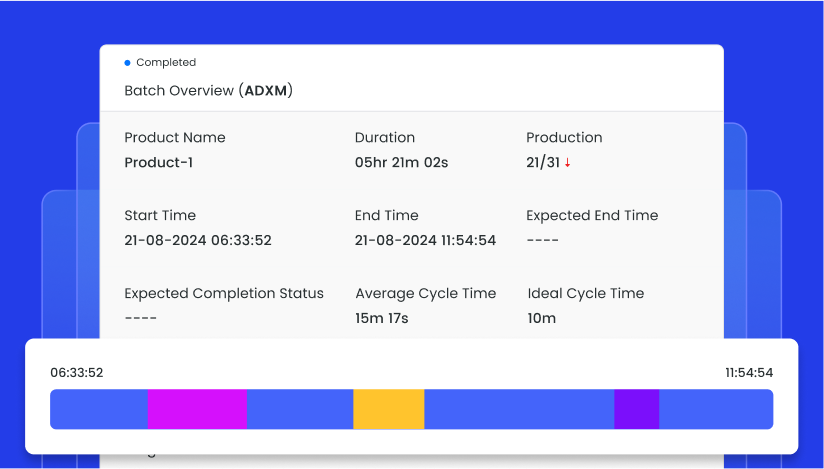Click the Batch Overview (ADXM) title
824x469 pixels.
click(208, 91)
